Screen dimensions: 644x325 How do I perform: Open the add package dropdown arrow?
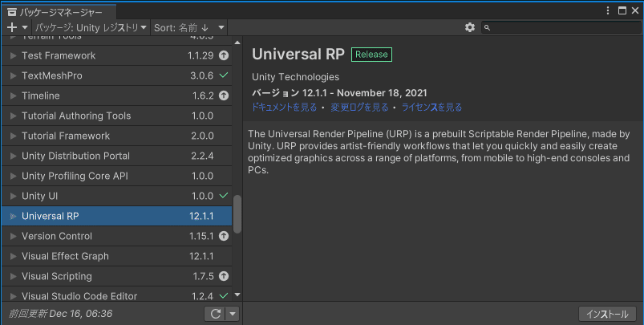tap(25, 27)
